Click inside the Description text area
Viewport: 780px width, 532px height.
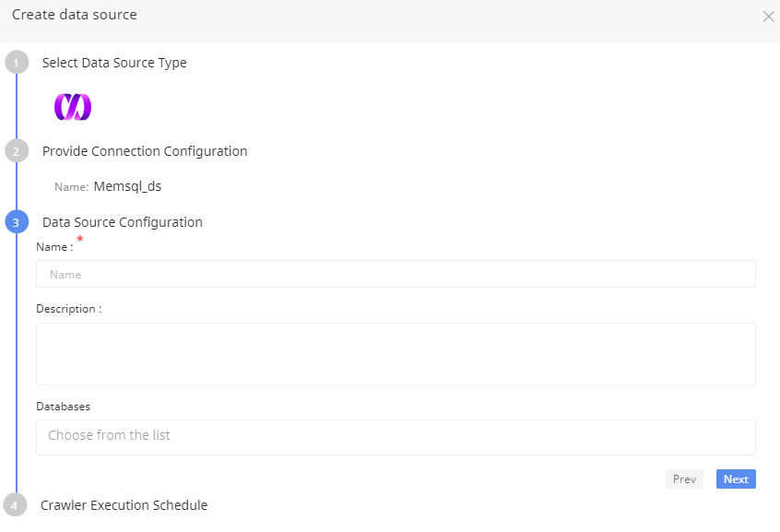click(x=396, y=353)
